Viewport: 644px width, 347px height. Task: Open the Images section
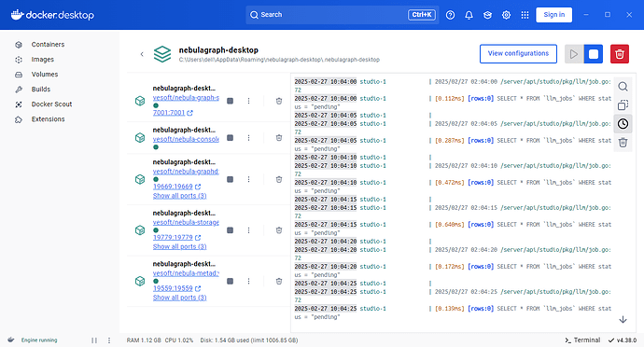(42, 59)
